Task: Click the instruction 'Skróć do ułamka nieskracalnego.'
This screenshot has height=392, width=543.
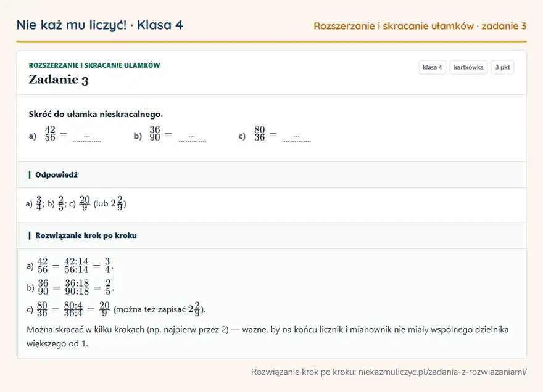Action: [x=96, y=114]
